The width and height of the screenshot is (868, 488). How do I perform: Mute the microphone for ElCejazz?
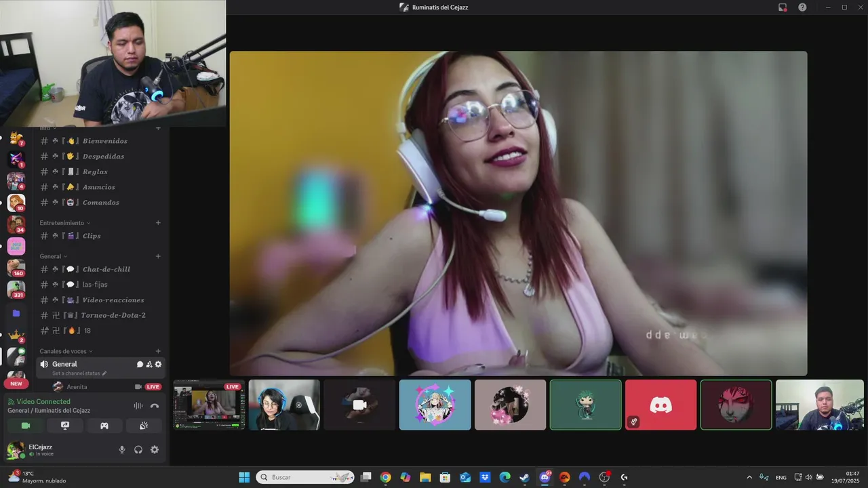pyautogui.click(x=122, y=449)
